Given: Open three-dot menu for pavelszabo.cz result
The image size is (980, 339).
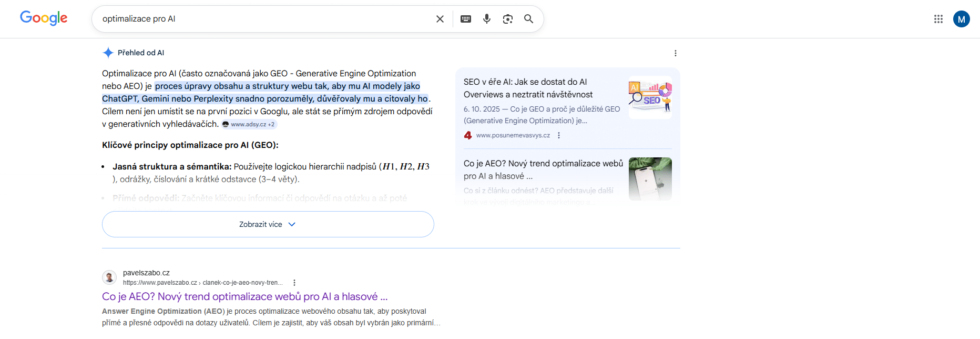Looking at the screenshot, I should pyautogui.click(x=294, y=283).
